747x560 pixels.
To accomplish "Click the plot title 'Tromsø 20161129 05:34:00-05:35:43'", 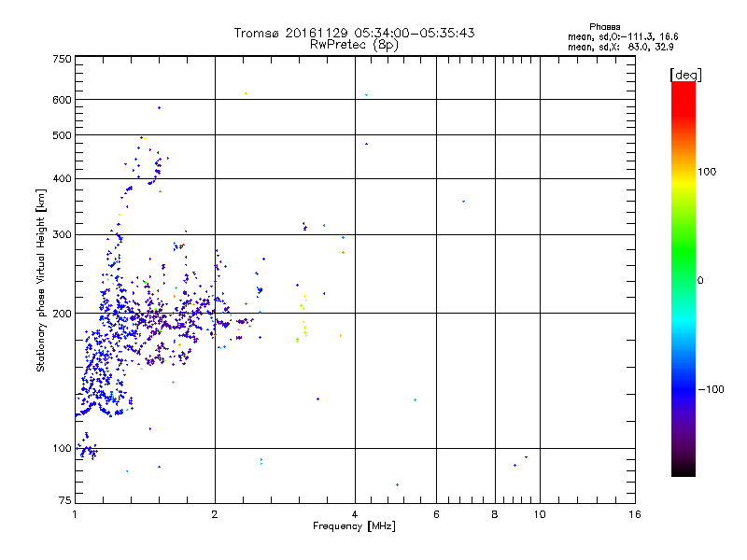I will (354, 33).
